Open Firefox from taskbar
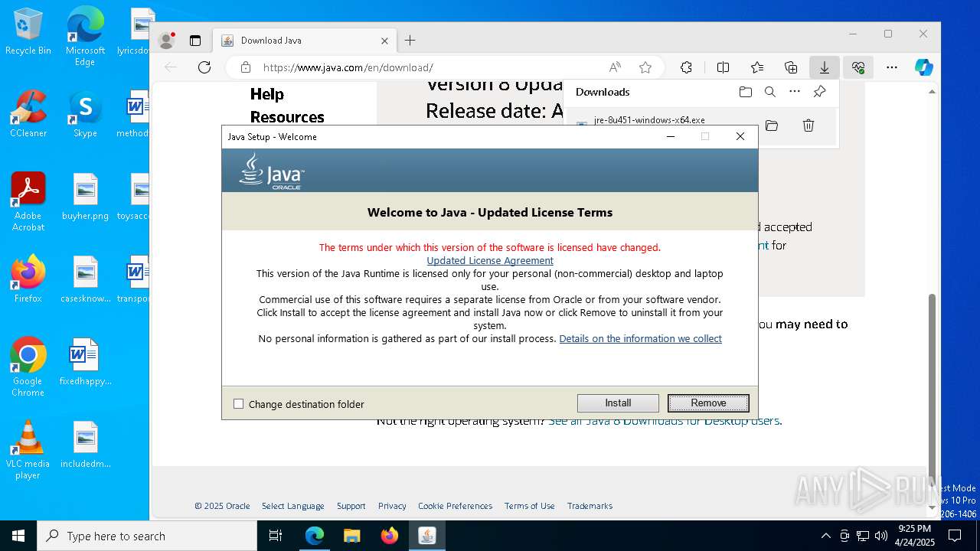 pos(390,536)
